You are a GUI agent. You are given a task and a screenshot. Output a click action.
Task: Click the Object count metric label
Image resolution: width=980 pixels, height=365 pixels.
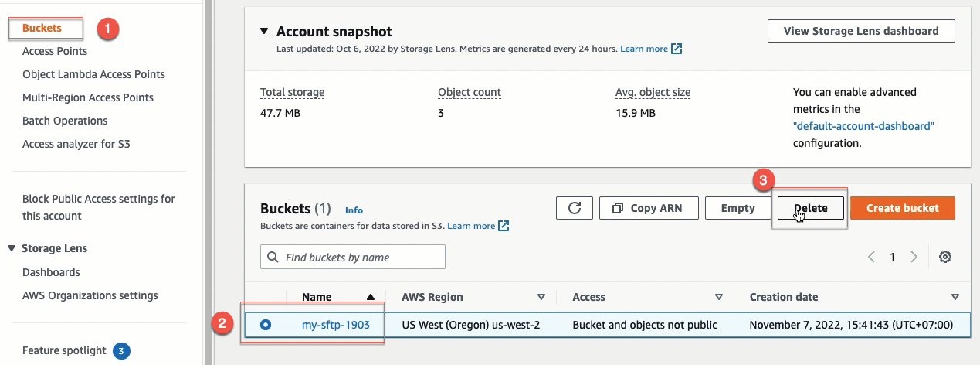pyautogui.click(x=470, y=92)
